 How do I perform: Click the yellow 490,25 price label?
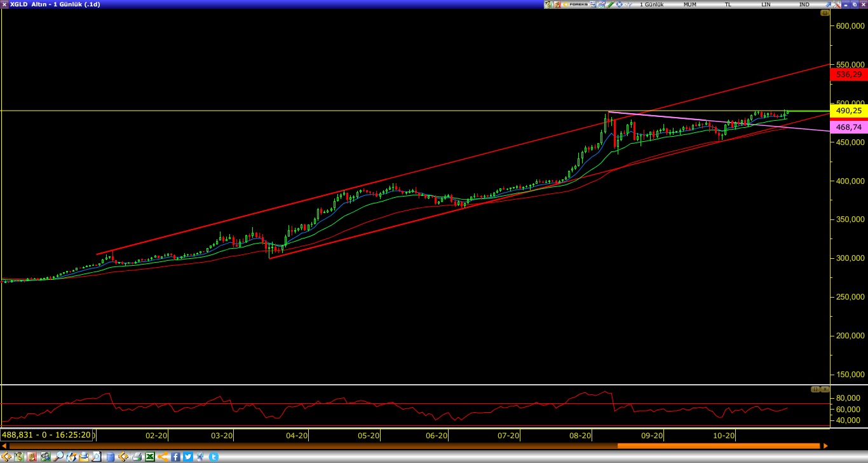849,111
